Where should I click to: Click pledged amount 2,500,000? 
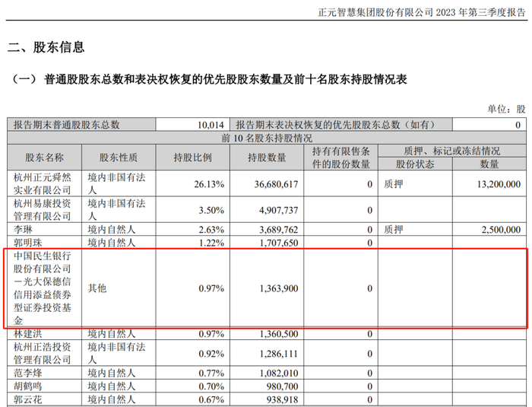pyautogui.click(x=501, y=230)
